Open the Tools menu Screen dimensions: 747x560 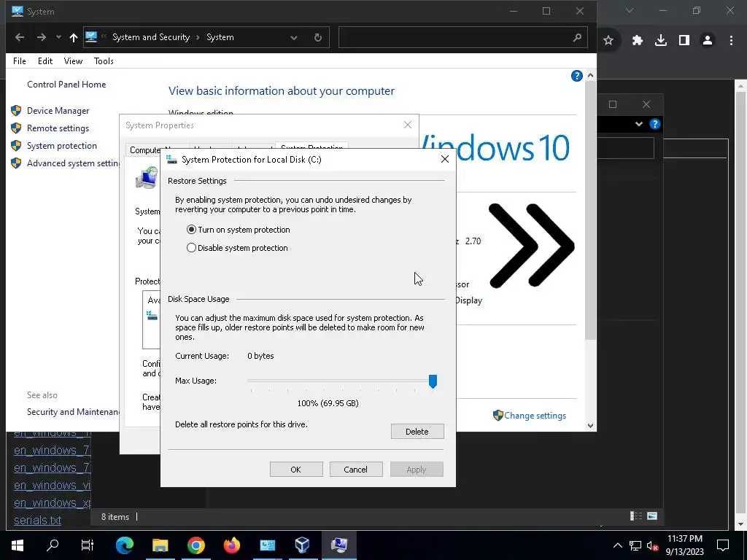click(104, 61)
